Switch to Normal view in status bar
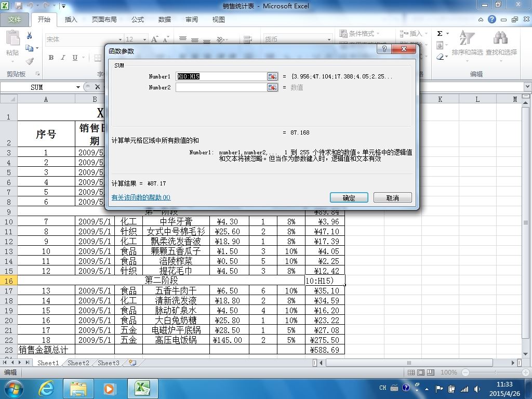The height and width of the screenshot is (399, 532). [411, 373]
